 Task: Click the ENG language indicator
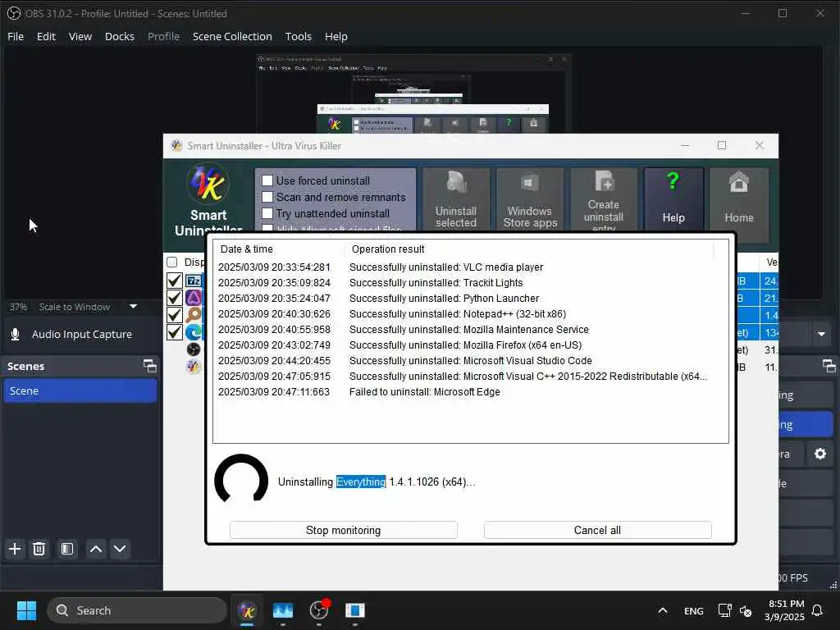[694, 610]
